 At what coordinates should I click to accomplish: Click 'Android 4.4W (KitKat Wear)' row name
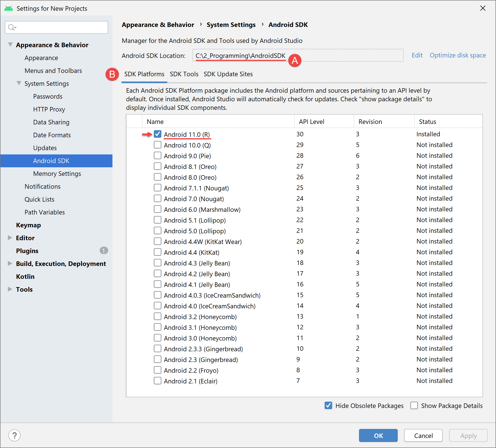point(203,242)
